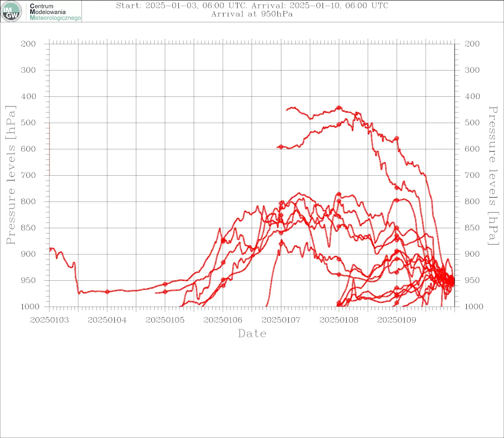Click the left axis value 400
The height and width of the screenshot is (438, 504).
coord(28,96)
